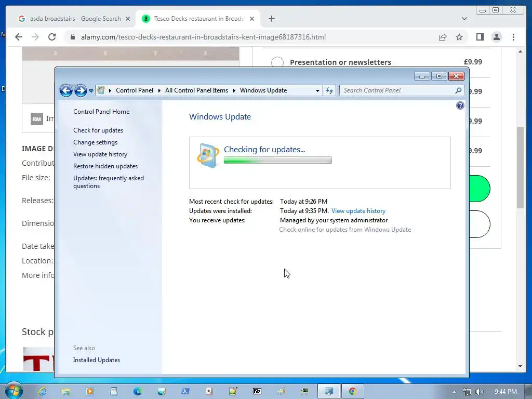The image size is (532, 399).
Task: Click the volume speaker tray icon
Action: (480, 392)
